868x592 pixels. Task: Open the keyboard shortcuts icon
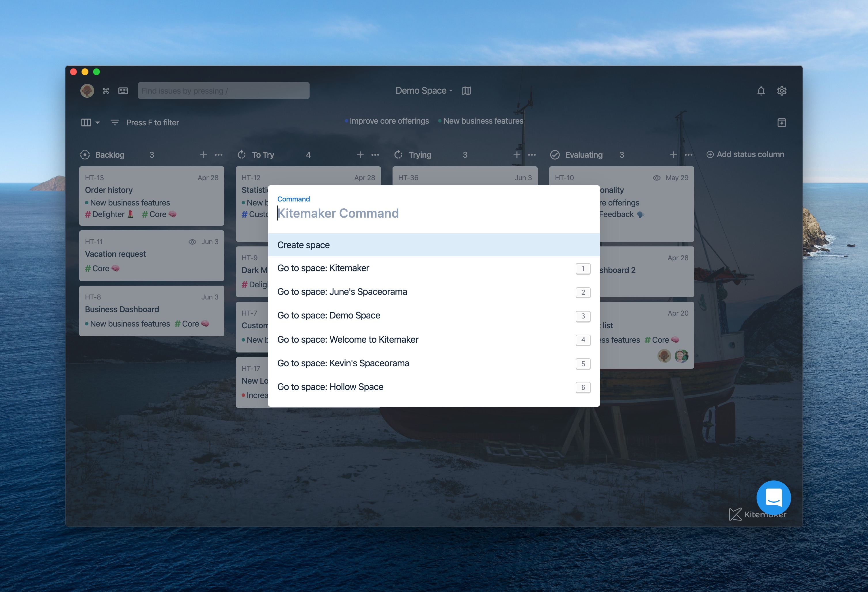pos(123,91)
